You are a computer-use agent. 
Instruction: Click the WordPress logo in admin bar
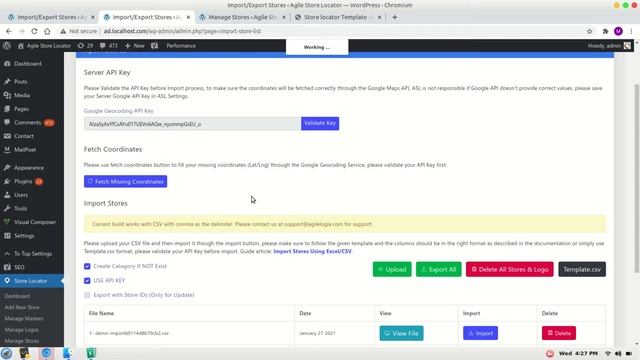pos(7,46)
